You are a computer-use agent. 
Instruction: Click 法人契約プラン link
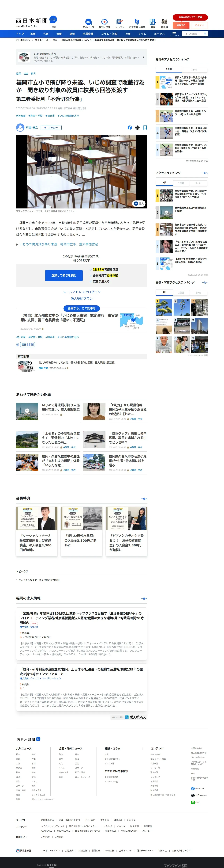(x=82, y=299)
